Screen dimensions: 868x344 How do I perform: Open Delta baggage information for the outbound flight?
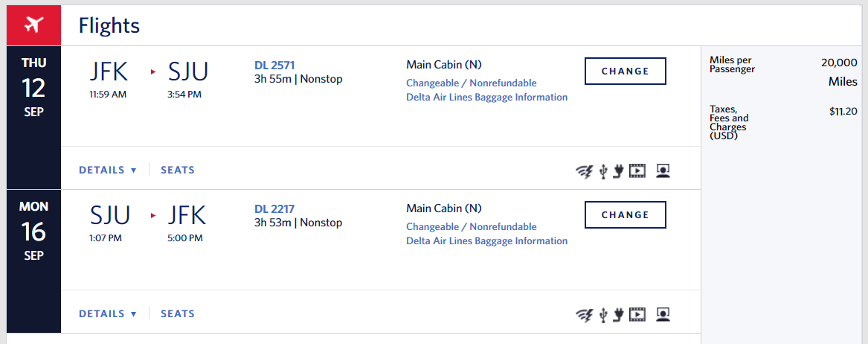(x=486, y=97)
